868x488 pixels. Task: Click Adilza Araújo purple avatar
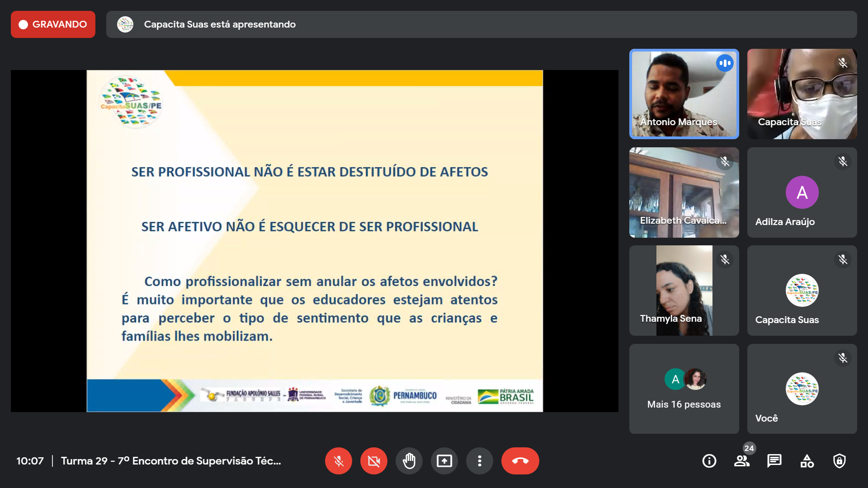point(802,192)
